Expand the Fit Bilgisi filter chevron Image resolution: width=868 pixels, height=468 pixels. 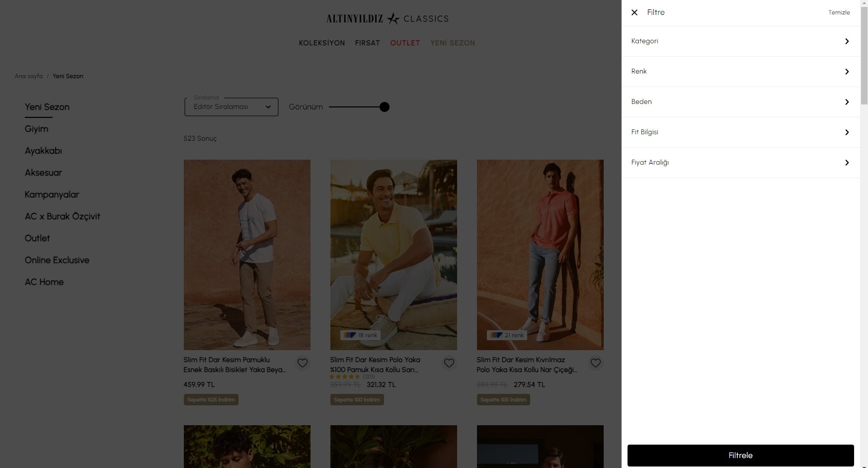[847, 132]
